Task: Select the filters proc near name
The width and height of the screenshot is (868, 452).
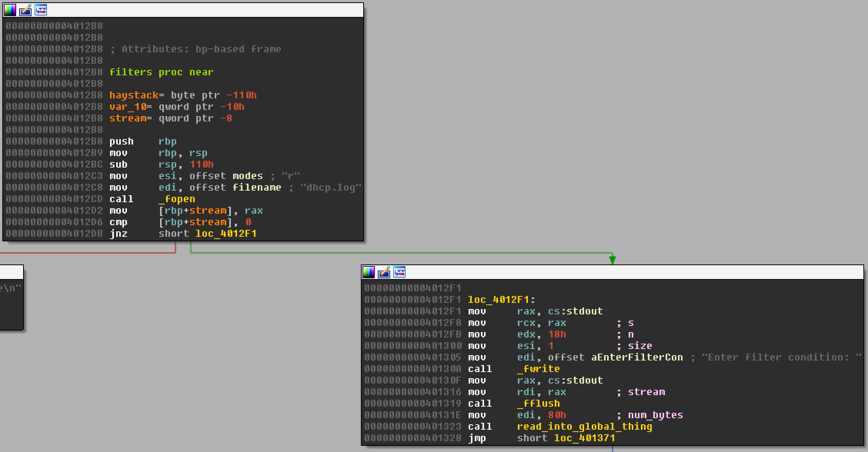Action: point(130,72)
